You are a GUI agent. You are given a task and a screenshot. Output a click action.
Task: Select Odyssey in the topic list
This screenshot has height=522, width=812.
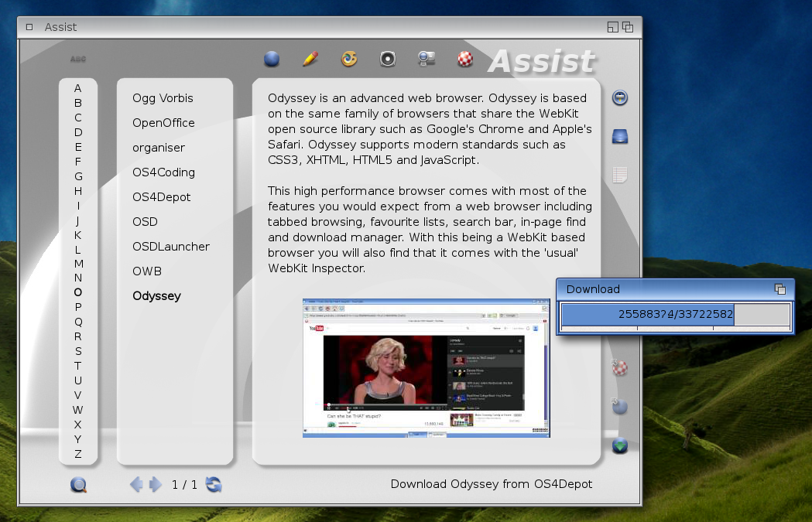[157, 296]
